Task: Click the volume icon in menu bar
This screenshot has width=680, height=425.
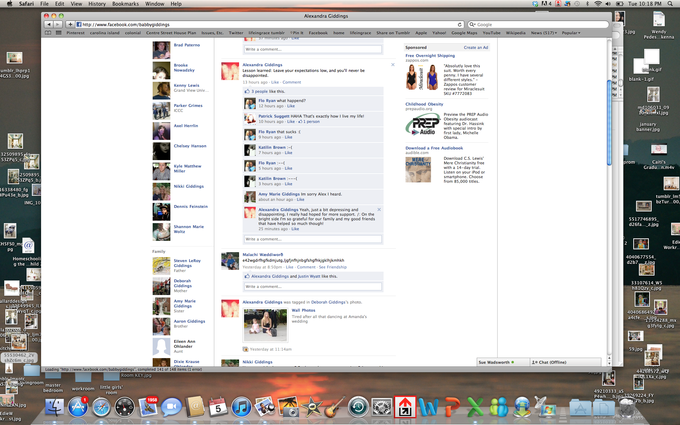Action: tap(608, 3)
